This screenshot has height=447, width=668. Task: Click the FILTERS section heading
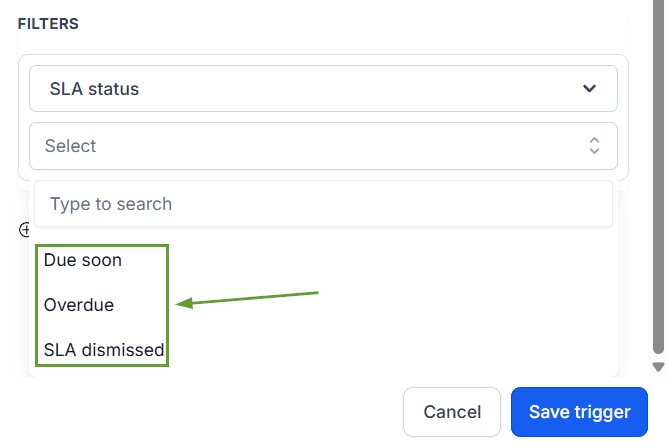[x=48, y=24]
